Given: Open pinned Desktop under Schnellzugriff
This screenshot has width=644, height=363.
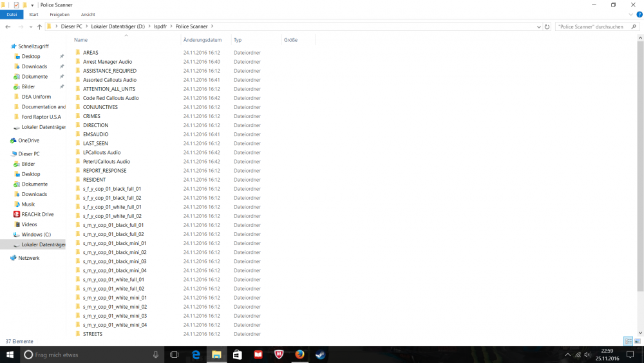Looking at the screenshot, I should point(31,56).
